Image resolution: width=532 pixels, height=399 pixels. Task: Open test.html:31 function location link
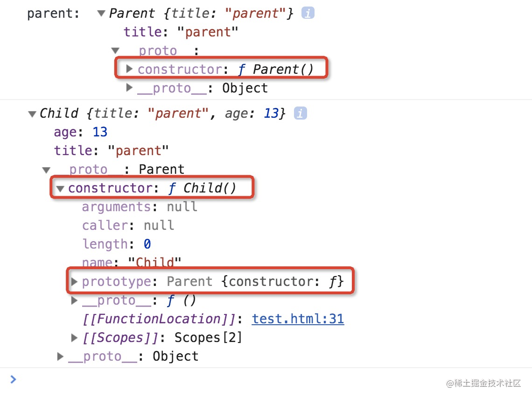coord(298,319)
